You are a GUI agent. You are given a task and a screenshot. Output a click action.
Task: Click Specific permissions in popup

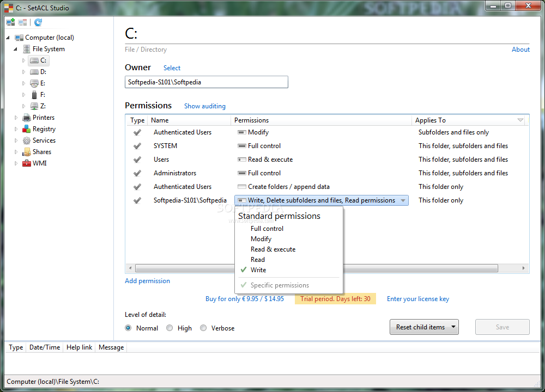[280, 285]
